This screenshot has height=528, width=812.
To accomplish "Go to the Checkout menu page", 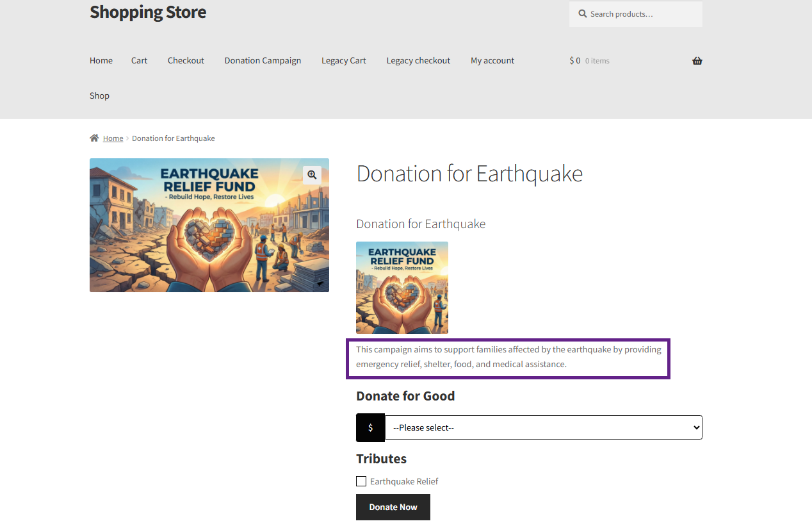I will [x=186, y=60].
